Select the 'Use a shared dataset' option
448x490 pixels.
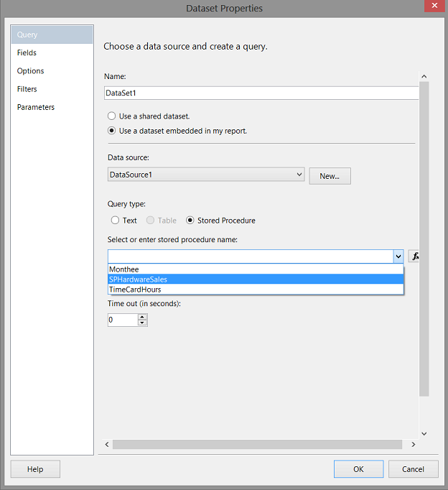coord(111,116)
